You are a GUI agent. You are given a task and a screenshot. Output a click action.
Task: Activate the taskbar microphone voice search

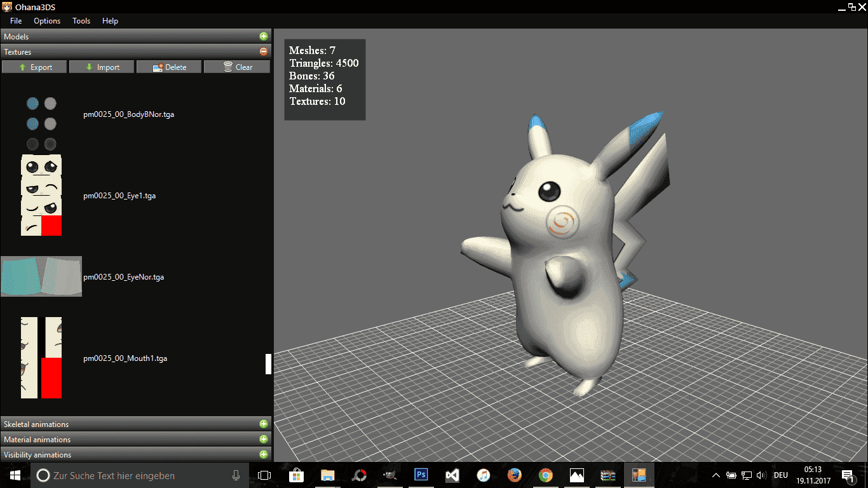[236, 475]
